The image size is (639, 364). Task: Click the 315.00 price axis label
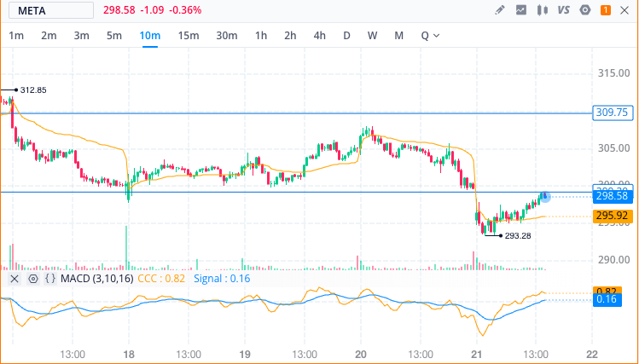[x=613, y=73]
